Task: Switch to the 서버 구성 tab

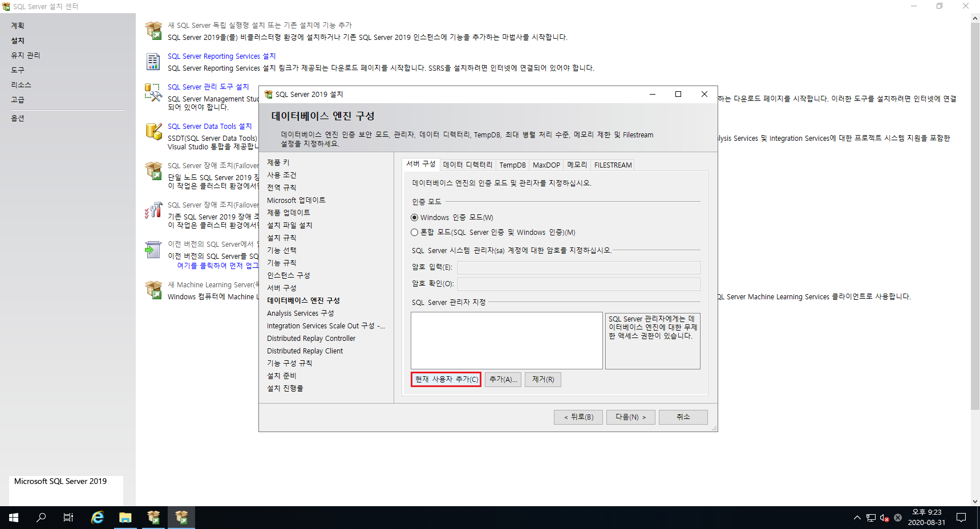Action: pos(421,164)
